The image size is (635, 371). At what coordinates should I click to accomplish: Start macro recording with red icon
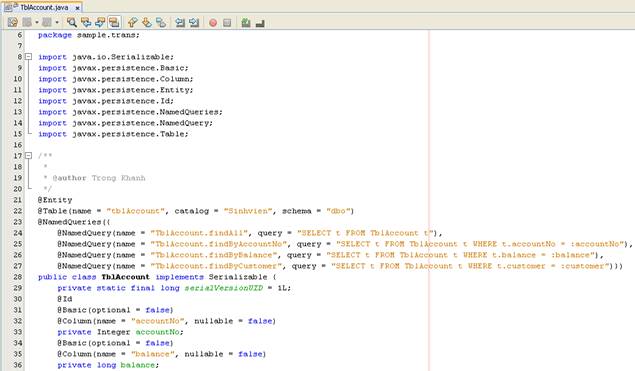click(213, 23)
